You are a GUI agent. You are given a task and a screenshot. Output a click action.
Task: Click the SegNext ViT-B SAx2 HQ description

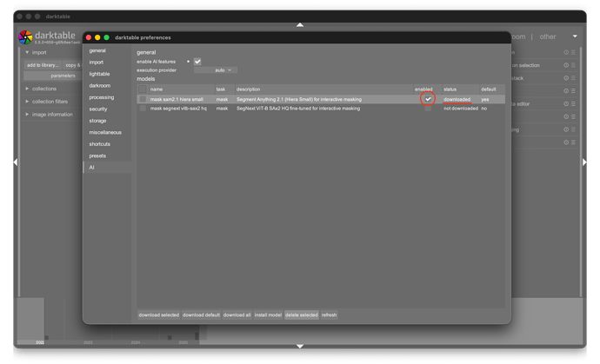(x=298, y=109)
